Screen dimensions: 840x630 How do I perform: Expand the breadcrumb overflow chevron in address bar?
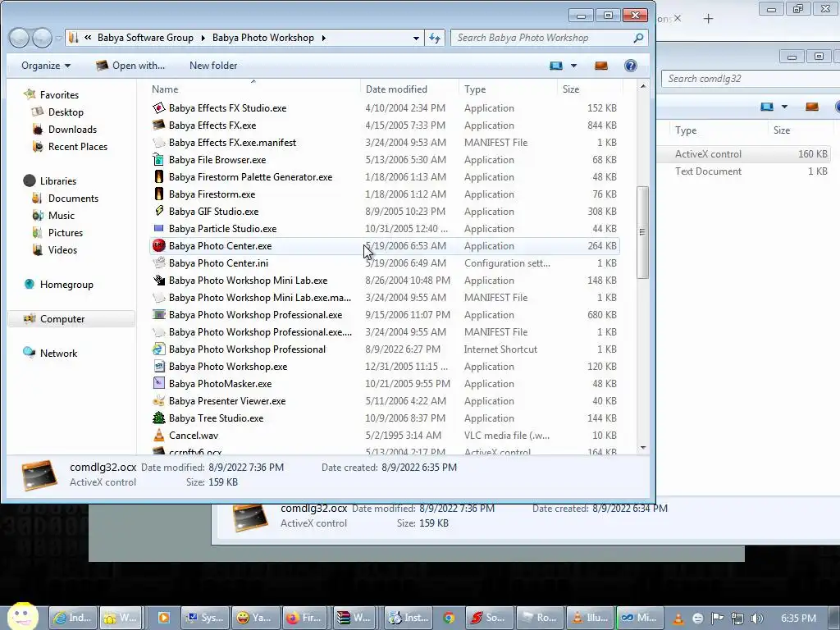pyautogui.click(x=88, y=38)
